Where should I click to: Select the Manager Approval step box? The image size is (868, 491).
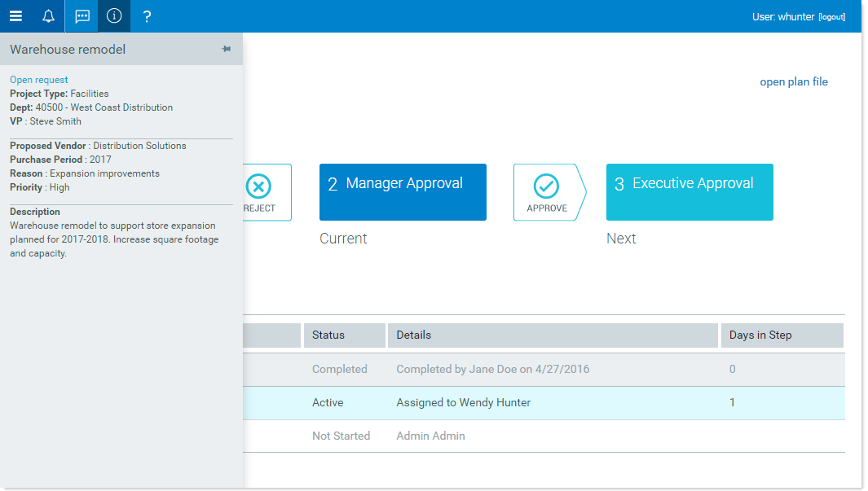pyautogui.click(x=403, y=192)
